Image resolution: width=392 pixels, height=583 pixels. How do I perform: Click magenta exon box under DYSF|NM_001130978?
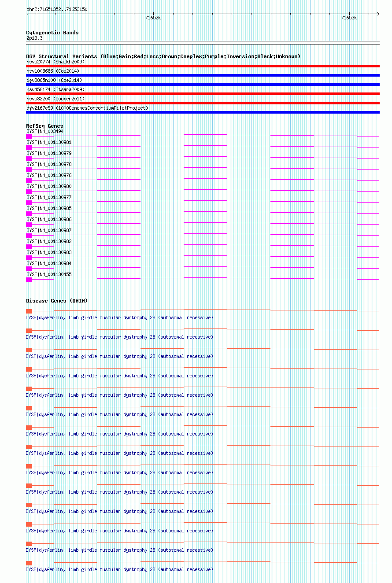pyautogui.click(x=29, y=170)
